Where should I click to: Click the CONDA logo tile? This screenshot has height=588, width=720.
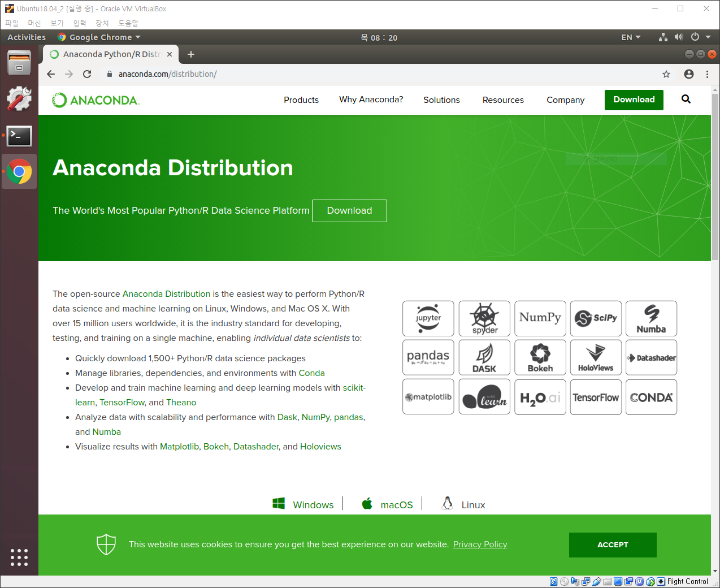pyautogui.click(x=651, y=397)
